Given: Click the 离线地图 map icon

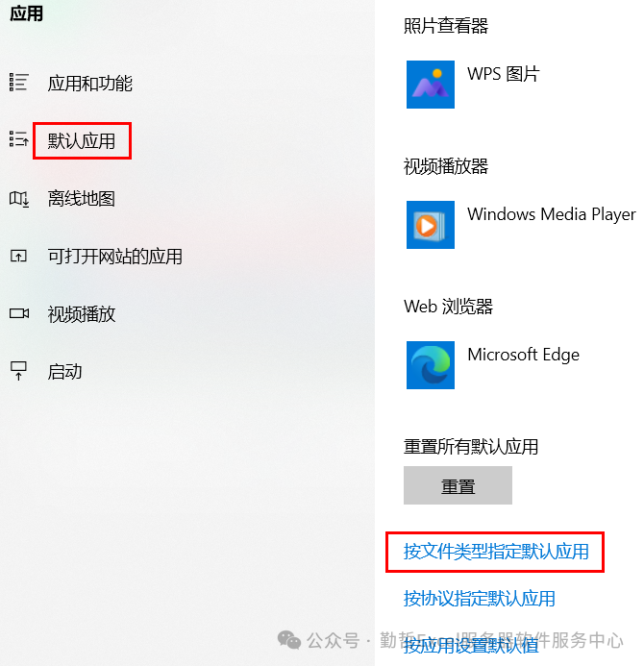Looking at the screenshot, I should click(x=18, y=198).
